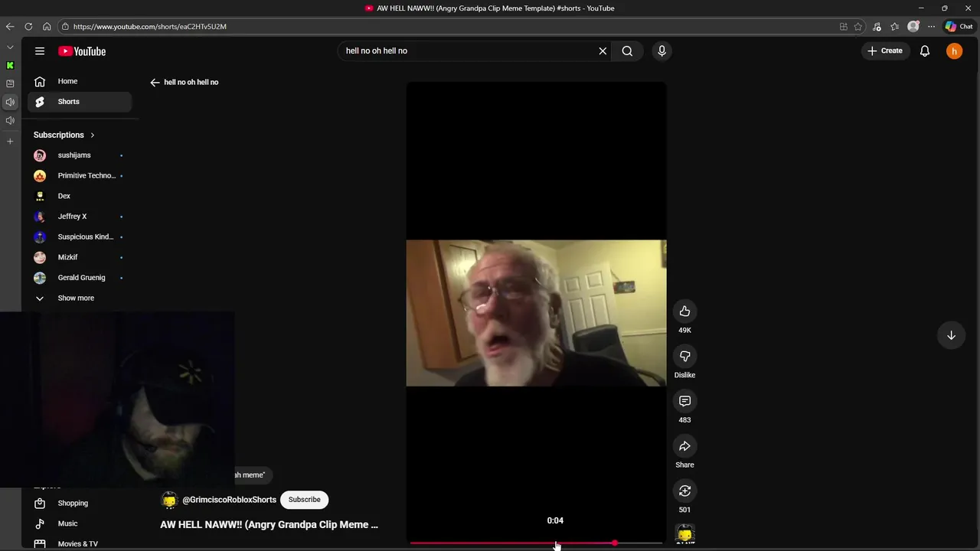Switch to the green K tab
This screenshot has width=980, height=551.
pos(10,66)
